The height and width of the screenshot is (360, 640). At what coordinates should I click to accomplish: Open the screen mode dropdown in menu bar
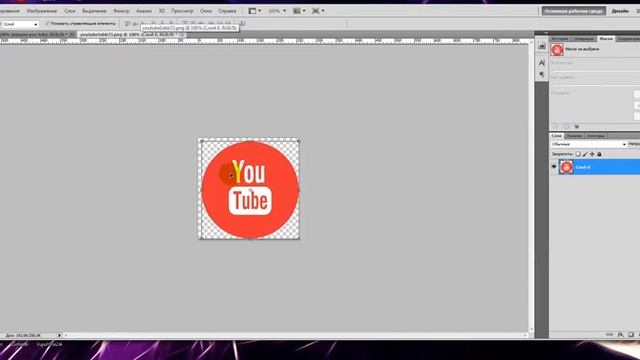(x=255, y=11)
